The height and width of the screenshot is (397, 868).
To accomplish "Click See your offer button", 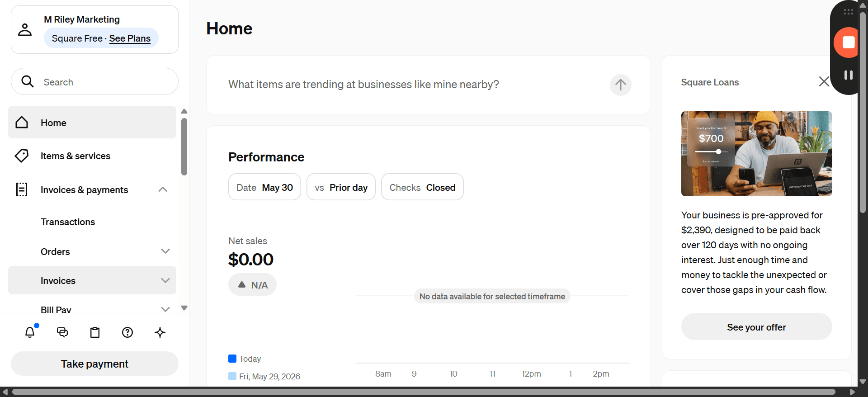I will [x=756, y=327].
